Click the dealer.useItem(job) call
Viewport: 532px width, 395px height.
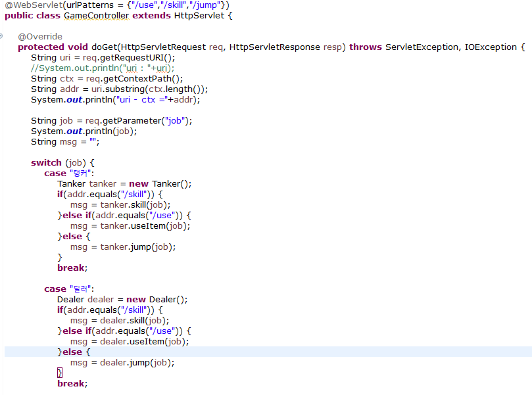click(x=143, y=341)
